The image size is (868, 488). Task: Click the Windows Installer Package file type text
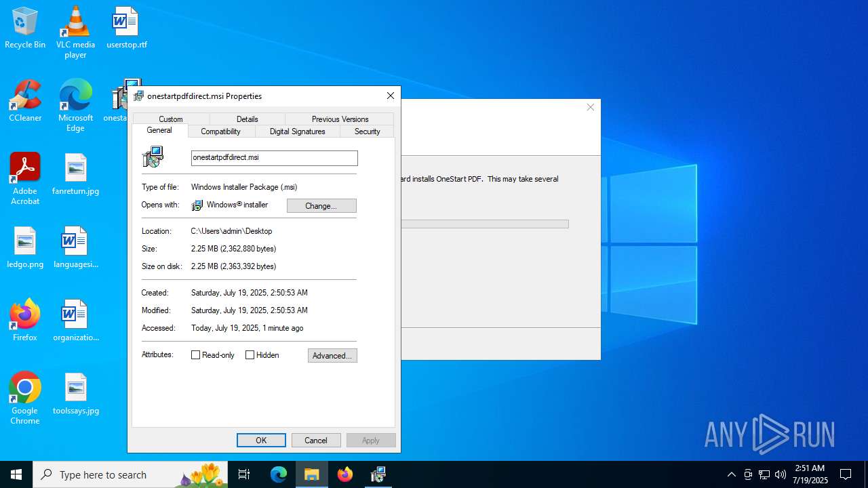(244, 187)
